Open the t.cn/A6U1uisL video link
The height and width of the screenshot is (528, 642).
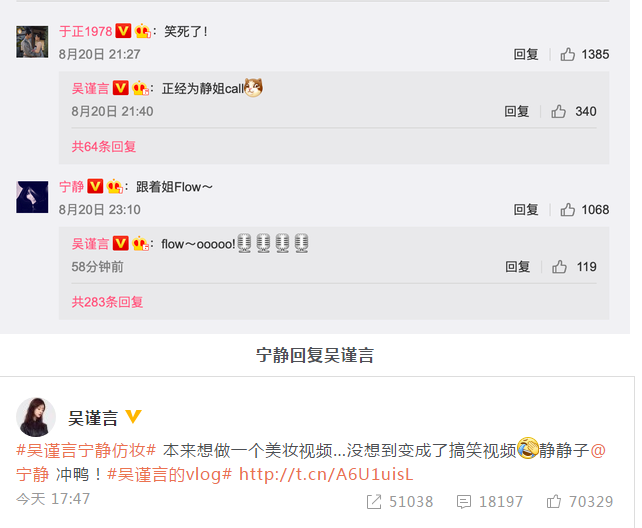coord(326,474)
